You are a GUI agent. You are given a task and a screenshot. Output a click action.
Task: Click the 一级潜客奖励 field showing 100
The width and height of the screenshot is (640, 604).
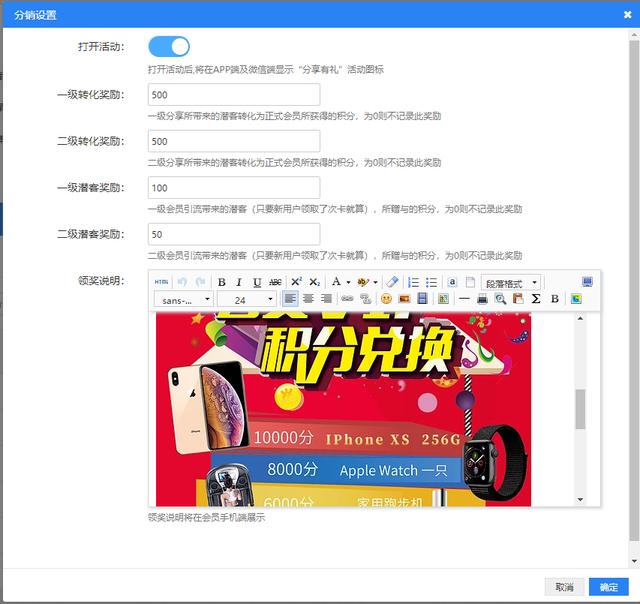pyautogui.click(x=234, y=188)
